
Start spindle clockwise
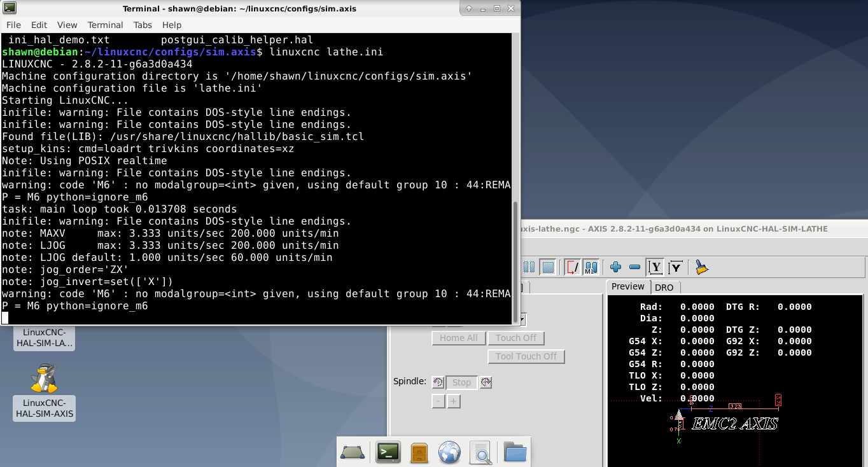[486, 382]
